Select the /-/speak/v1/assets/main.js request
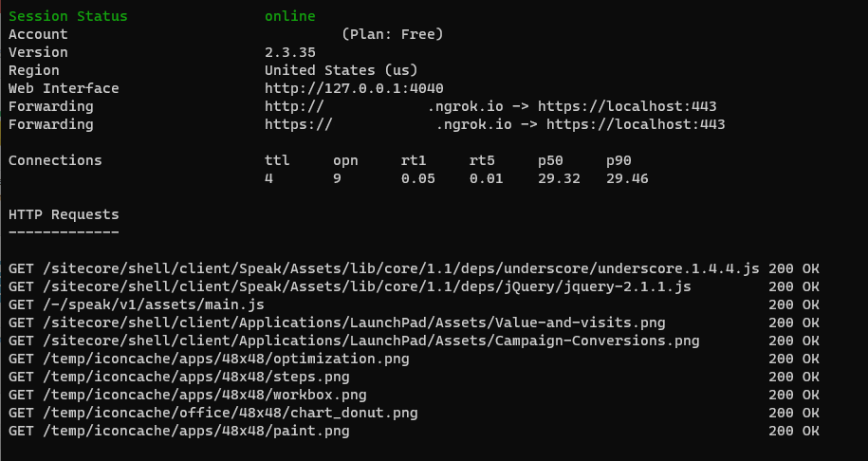The width and height of the screenshot is (868, 461). [137, 304]
